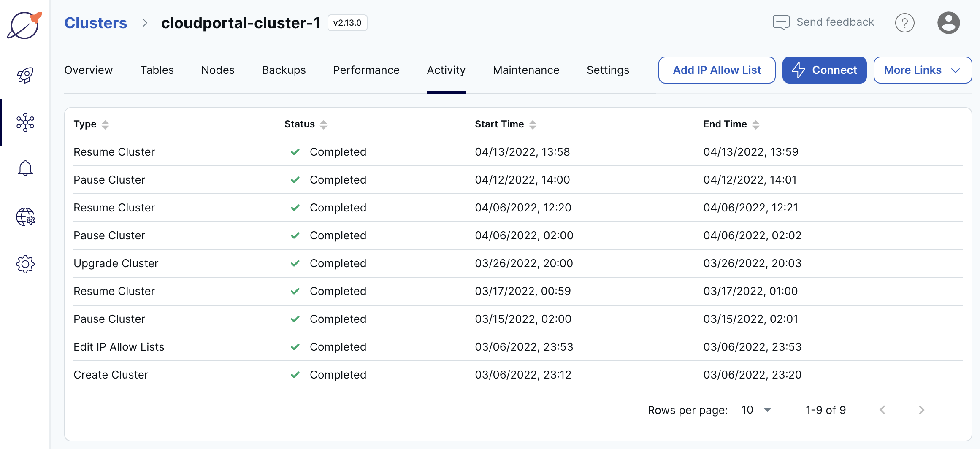Switch to the Backups tab
Screen dimensions: 980x449
(284, 70)
